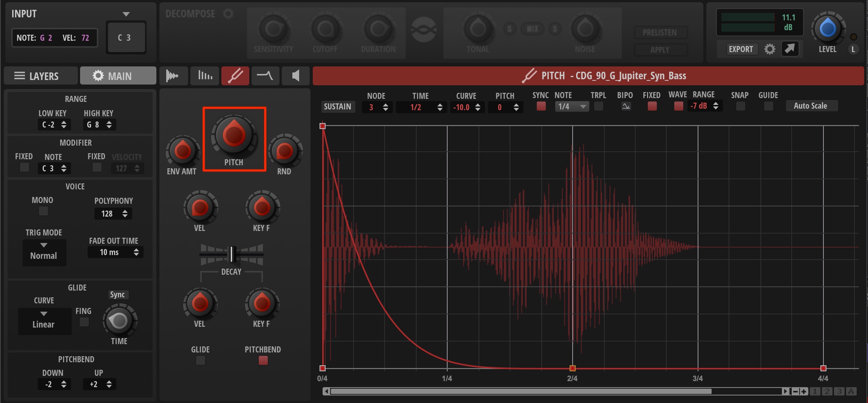Toggle the GLIDE checkbox under the knobs
868x403 pixels.
tap(201, 360)
